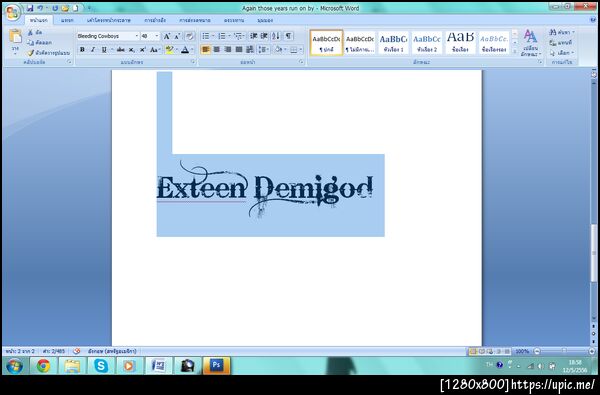Justify the paragraph text

tap(239, 50)
